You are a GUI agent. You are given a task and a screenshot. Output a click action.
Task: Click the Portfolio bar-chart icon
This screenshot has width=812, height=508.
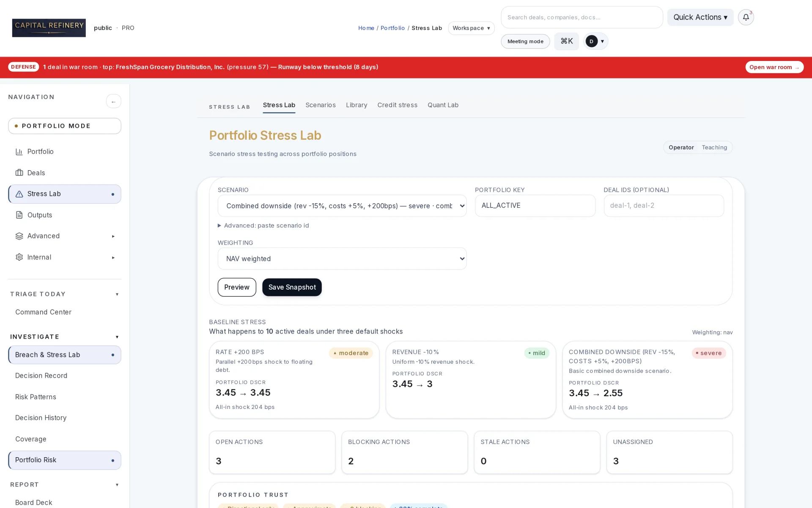19,152
